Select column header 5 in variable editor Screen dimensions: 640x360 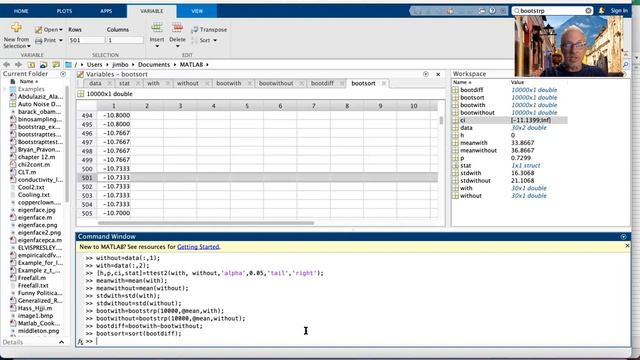point(247,106)
